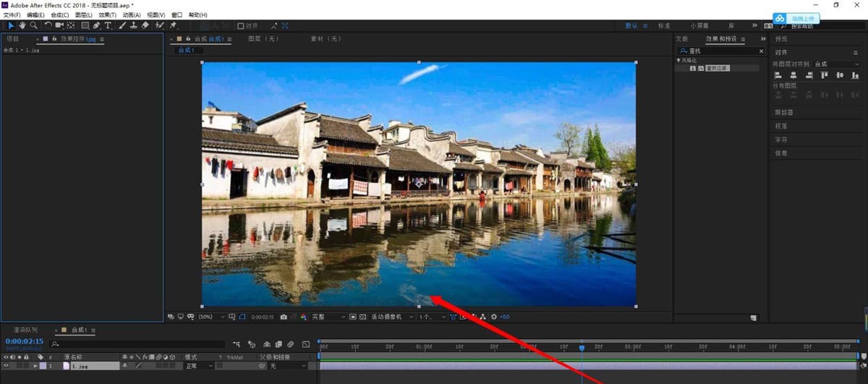Choose the horizontal Type tool
Screen dimensions: 868x384
click(x=108, y=25)
